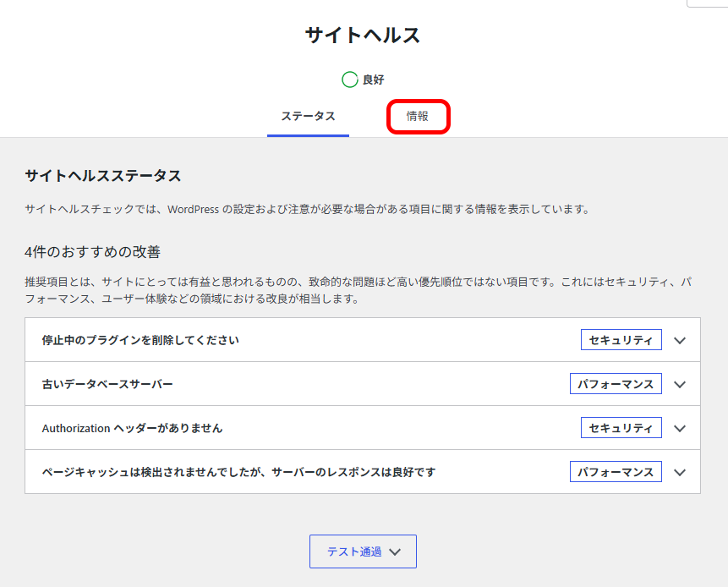Expand chevron for Authorization ヘッダーがありません

click(x=680, y=428)
